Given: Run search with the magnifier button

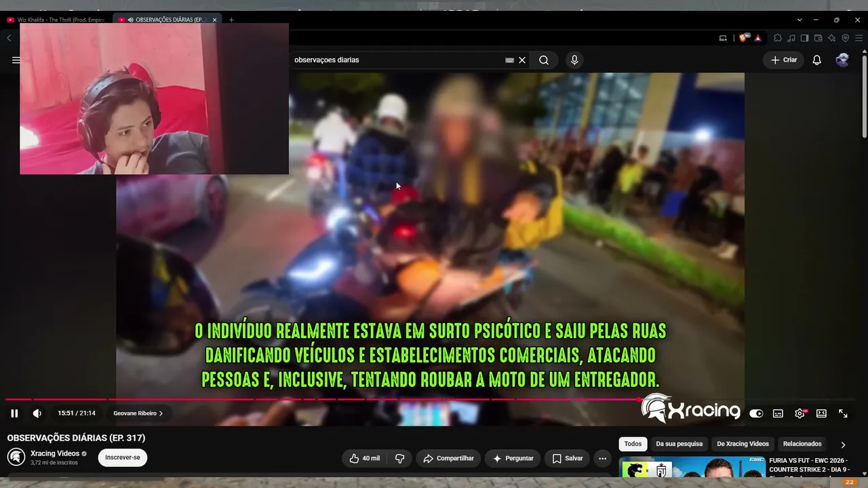Looking at the screenshot, I should tap(544, 60).
